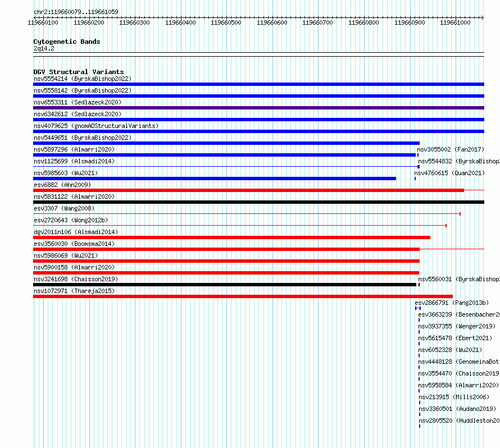The height and width of the screenshot is (448, 500).
Task: Open esv3560030 (Boomsma2014) label
Action: pyautogui.click(x=74, y=244)
